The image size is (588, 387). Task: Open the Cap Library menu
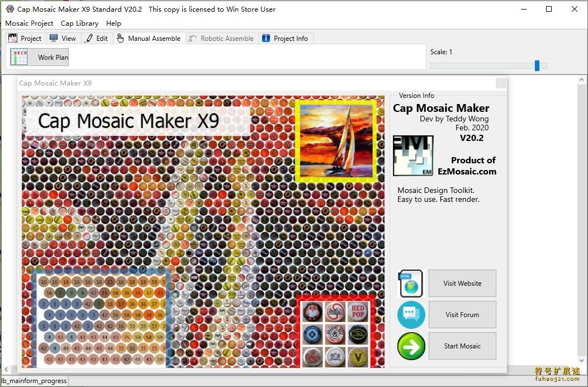click(x=79, y=23)
